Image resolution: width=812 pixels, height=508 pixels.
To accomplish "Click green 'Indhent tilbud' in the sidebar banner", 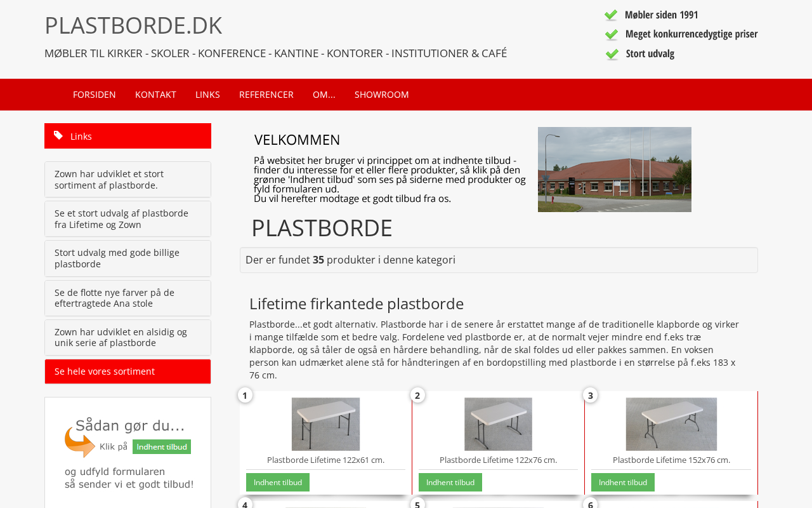I will tap(162, 447).
